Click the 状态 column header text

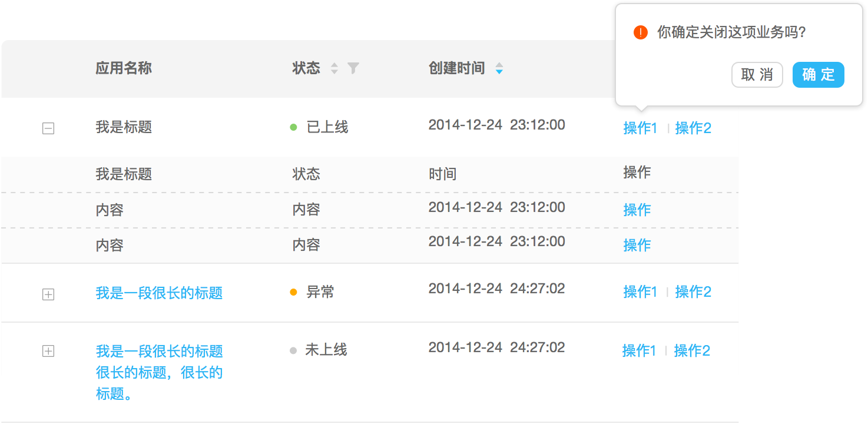[x=306, y=68]
